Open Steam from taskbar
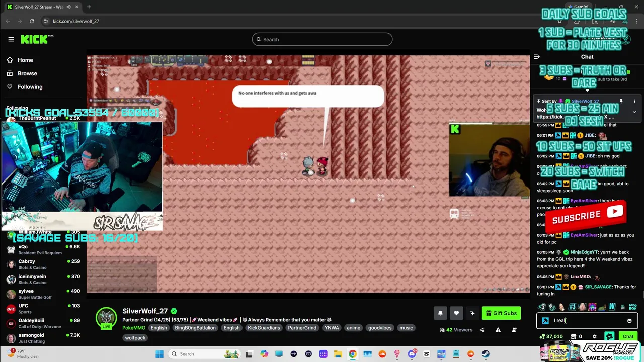This screenshot has height=362, width=644. pyautogui.click(x=486, y=354)
